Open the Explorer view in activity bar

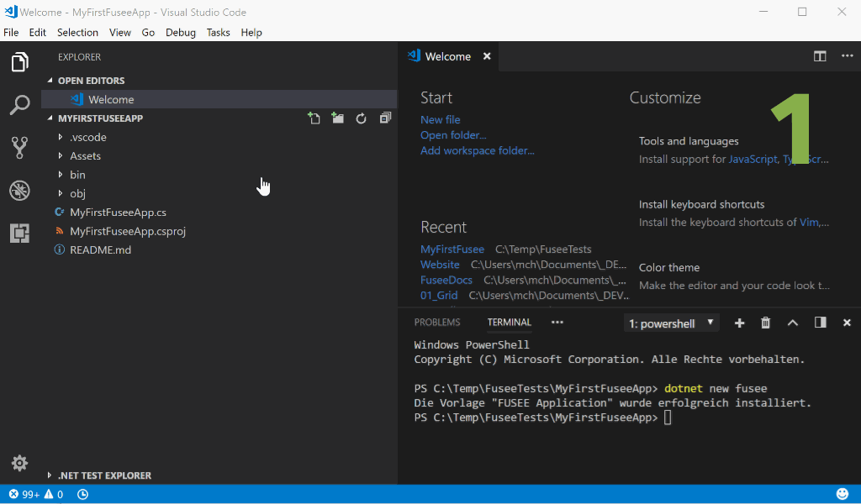(20, 62)
